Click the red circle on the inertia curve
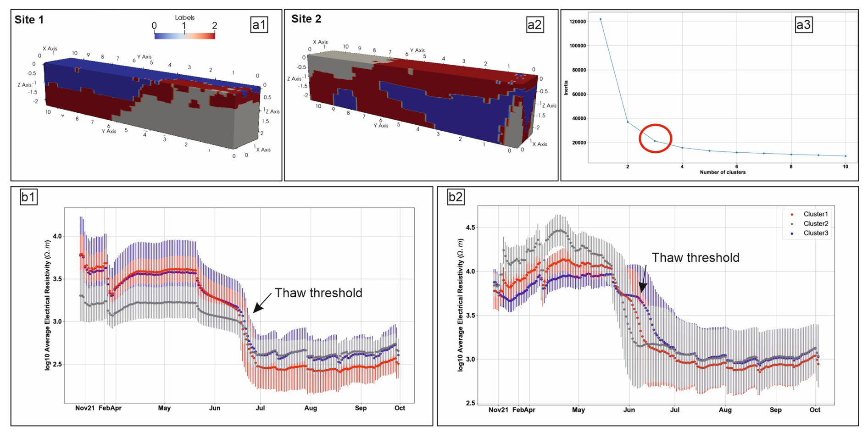The width and height of the screenshot is (868, 438). pyautogui.click(x=655, y=139)
